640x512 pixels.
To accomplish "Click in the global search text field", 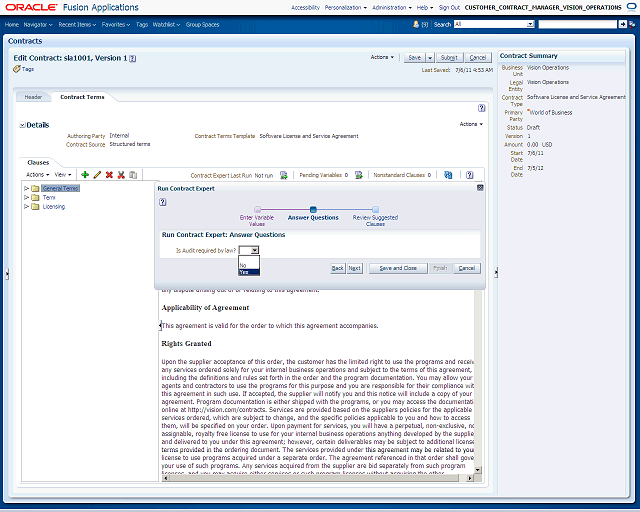I will [578, 24].
